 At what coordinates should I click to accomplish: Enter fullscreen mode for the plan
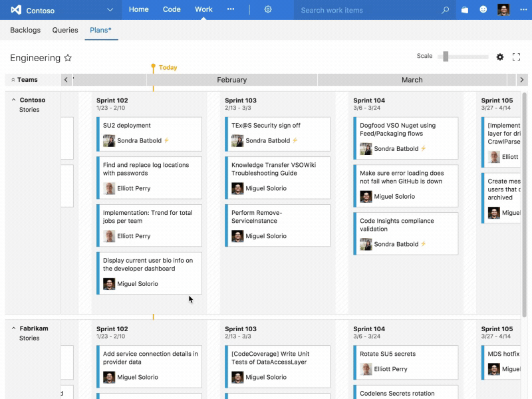[x=516, y=57]
